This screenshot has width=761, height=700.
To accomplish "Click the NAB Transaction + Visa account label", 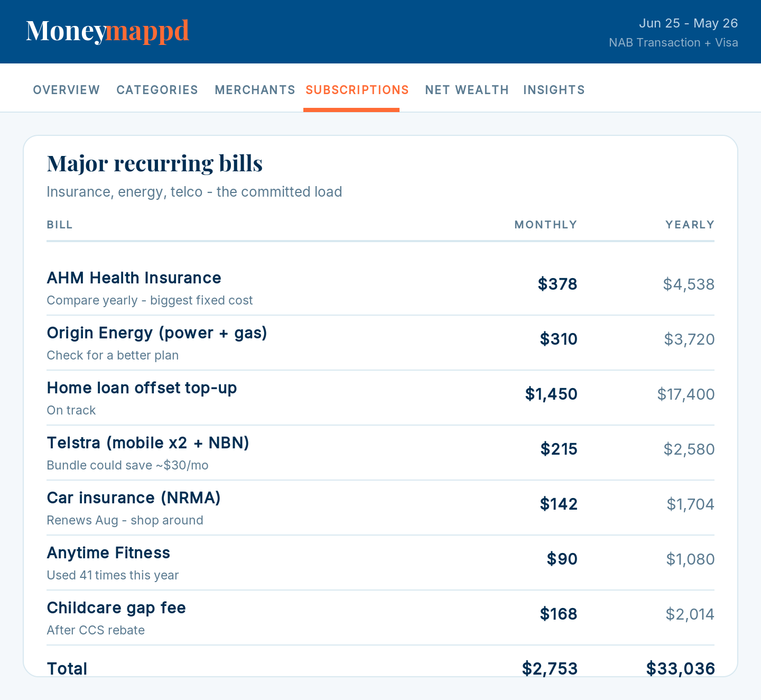I will tap(673, 43).
